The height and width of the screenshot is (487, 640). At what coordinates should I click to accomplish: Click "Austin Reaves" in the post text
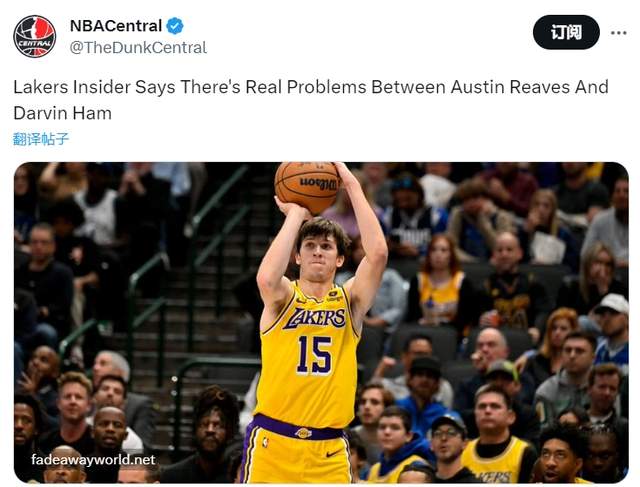(x=489, y=87)
